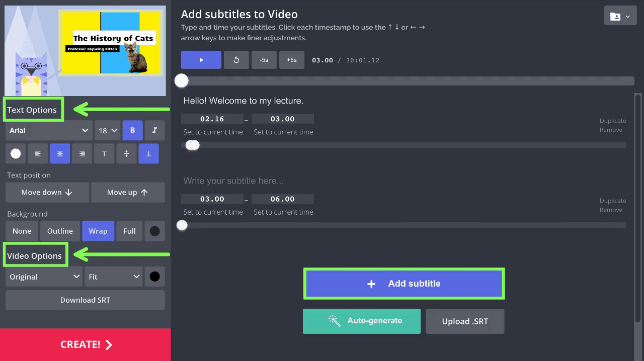Open the white text color swatch
The width and height of the screenshot is (644, 361).
[16, 154]
